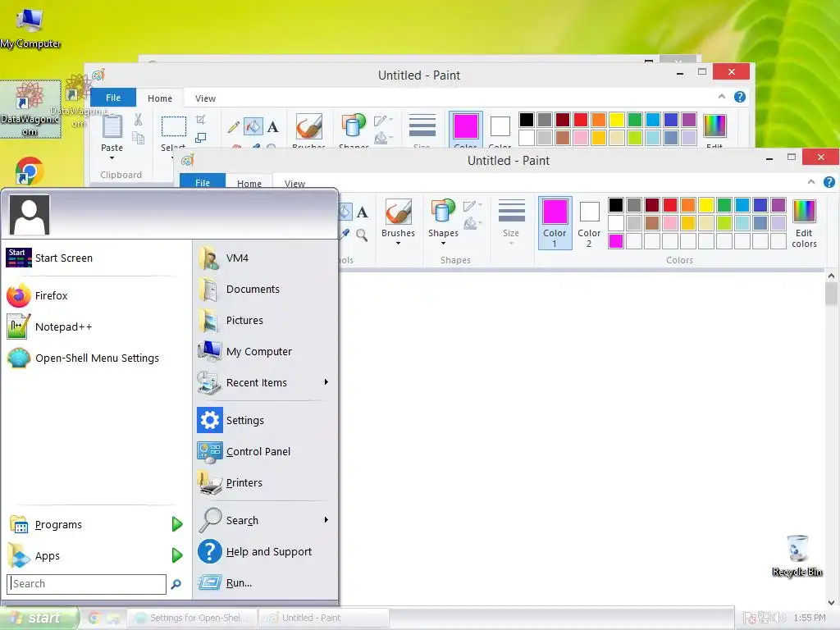Select Color 2 in front Paint window
This screenshot has height=630, width=840.
tap(589, 222)
